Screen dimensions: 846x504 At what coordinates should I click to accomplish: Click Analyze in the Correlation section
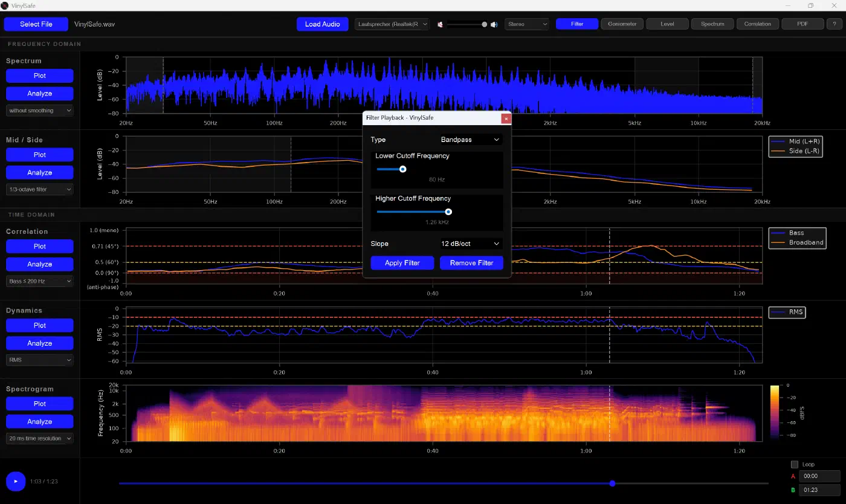pyautogui.click(x=40, y=264)
